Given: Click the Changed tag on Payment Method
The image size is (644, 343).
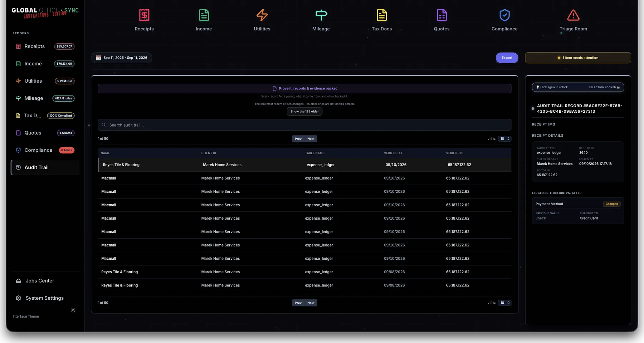Looking at the screenshot, I should 612,204.
